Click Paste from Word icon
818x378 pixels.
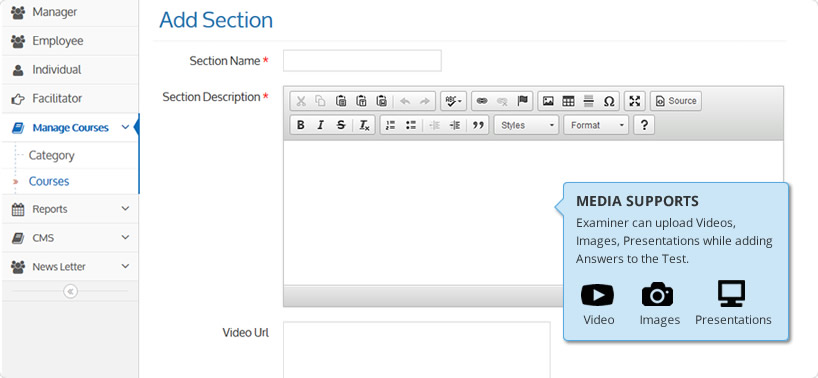tap(381, 101)
